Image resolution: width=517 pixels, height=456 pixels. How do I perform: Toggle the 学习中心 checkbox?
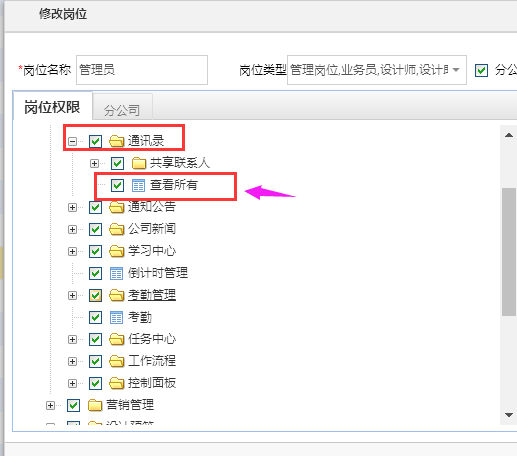coord(95,251)
